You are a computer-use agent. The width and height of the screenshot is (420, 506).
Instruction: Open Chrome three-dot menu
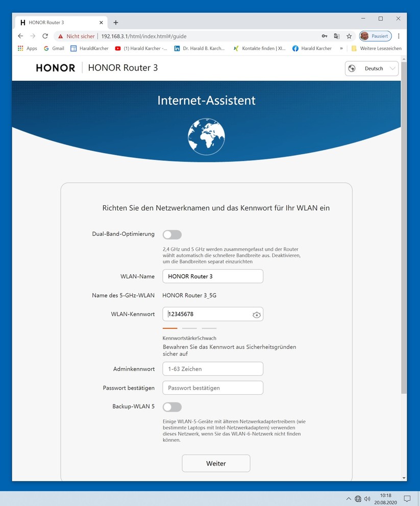tap(399, 36)
